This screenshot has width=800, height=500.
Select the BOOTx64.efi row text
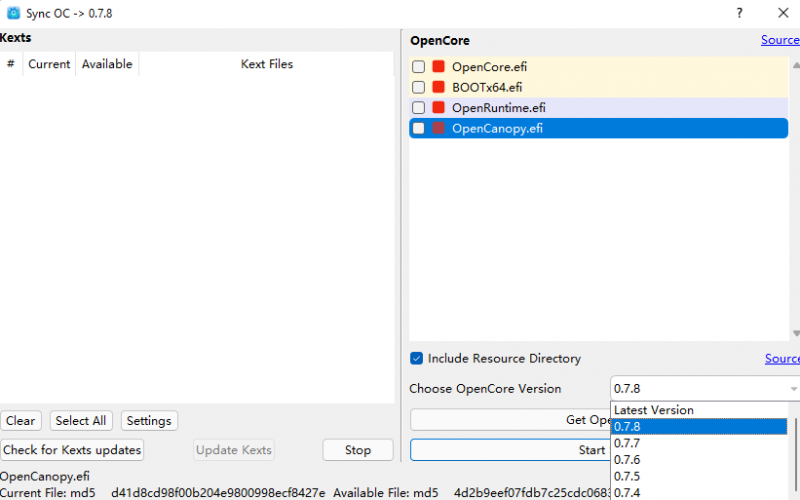point(487,87)
